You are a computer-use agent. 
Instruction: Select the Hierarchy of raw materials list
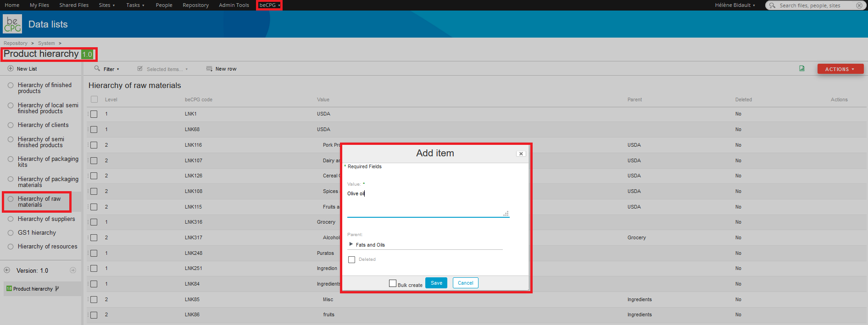click(39, 202)
